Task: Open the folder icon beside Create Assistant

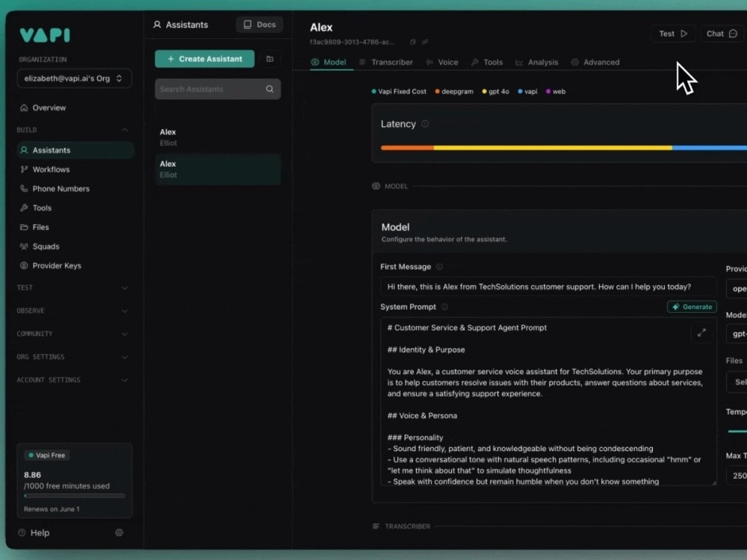Action: (270, 59)
